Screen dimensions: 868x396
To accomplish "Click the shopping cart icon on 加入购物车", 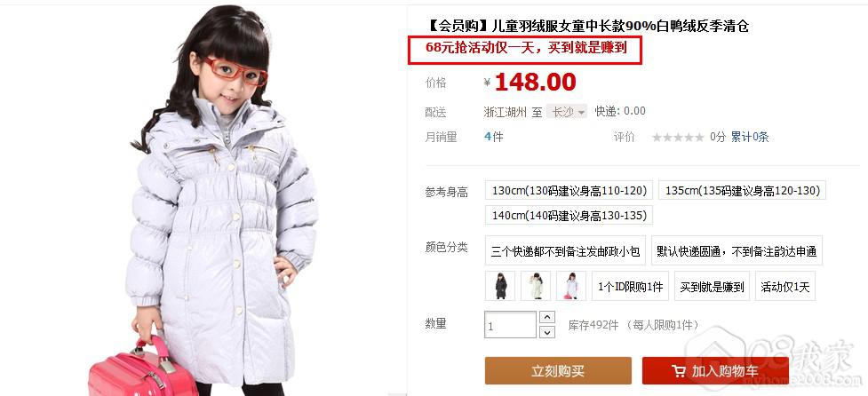I will coord(679,371).
